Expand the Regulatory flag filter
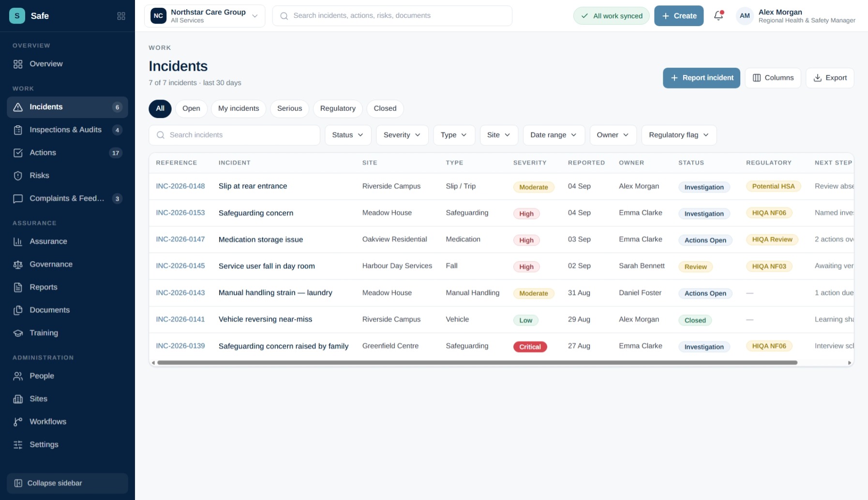The image size is (868, 500). coord(679,135)
